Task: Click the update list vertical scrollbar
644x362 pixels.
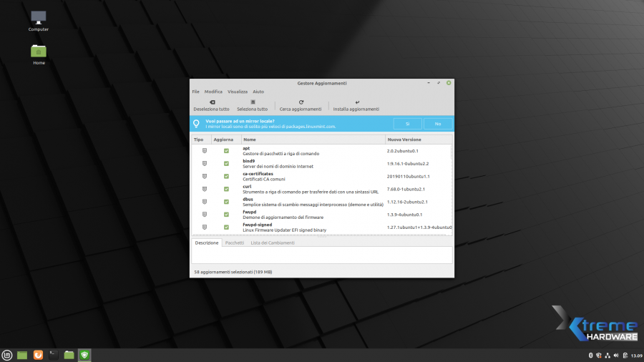Action: (x=451, y=186)
